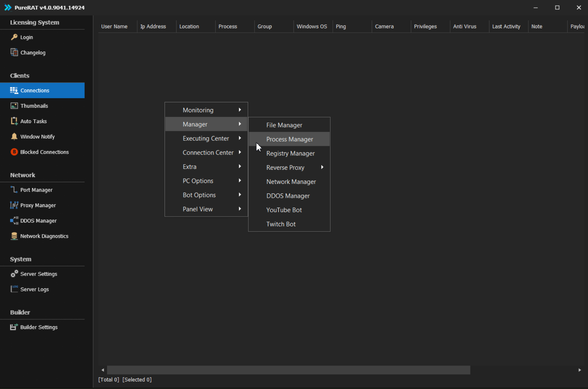Click the PureRAT logo in the title bar

(x=8, y=7)
